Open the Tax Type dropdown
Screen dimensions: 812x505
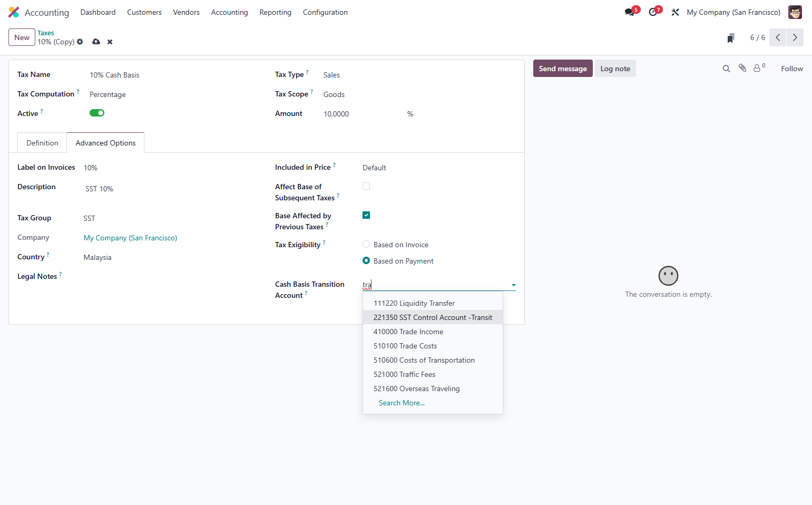coord(419,75)
